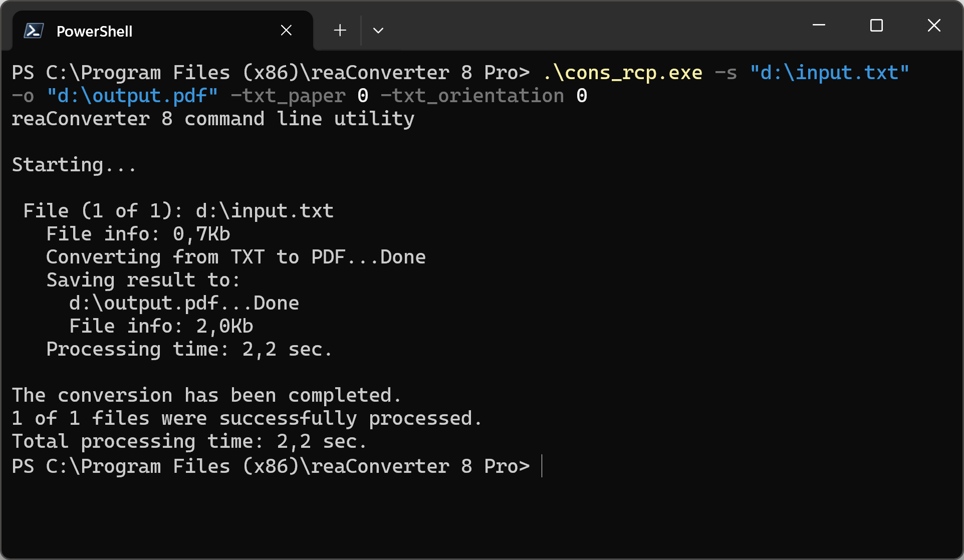This screenshot has width=964, height=560.
Task: Click the .\cons_rcp.exe command text
Action: pyautogui.click(x=623, y=73)
